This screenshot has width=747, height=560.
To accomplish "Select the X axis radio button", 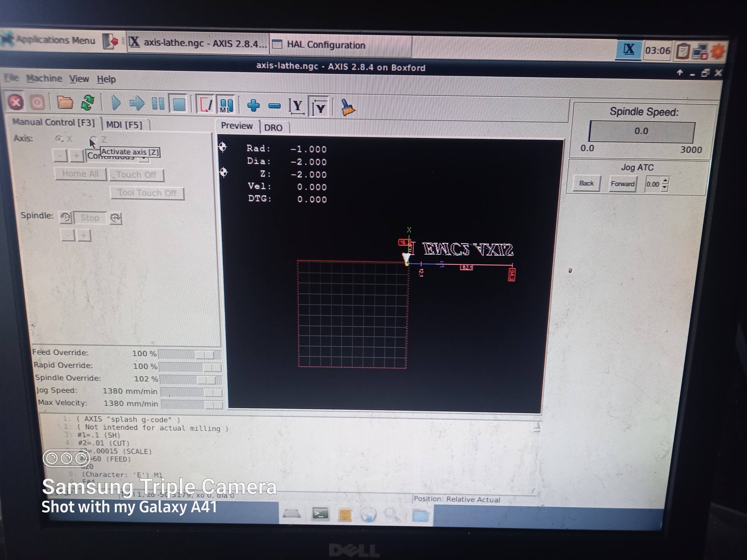I will 60,139.
